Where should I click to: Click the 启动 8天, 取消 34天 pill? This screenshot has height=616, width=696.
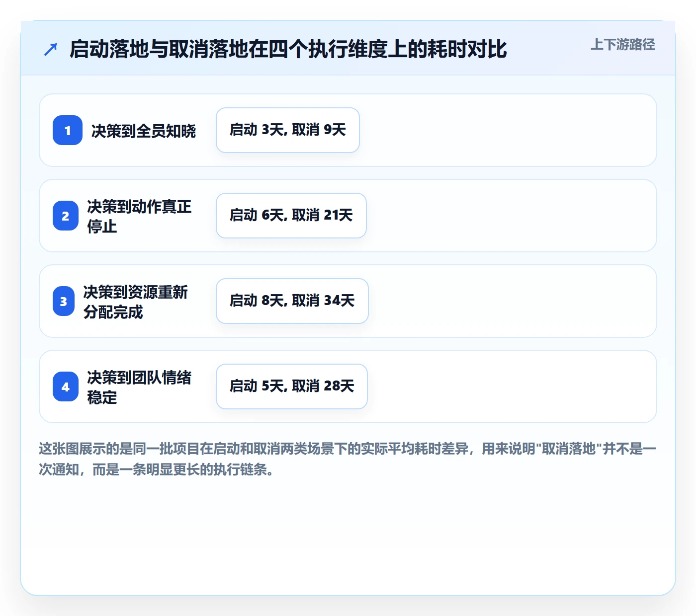coord(292,301)
